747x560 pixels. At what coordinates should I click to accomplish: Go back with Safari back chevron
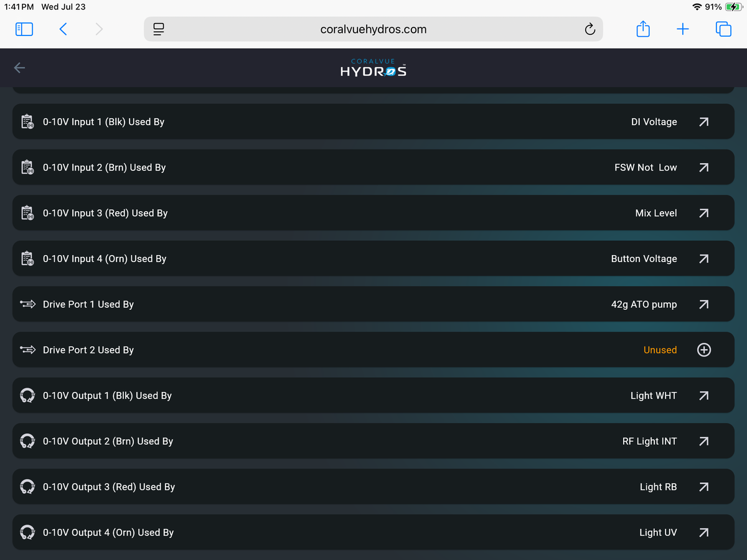click(x=63, y=29)
